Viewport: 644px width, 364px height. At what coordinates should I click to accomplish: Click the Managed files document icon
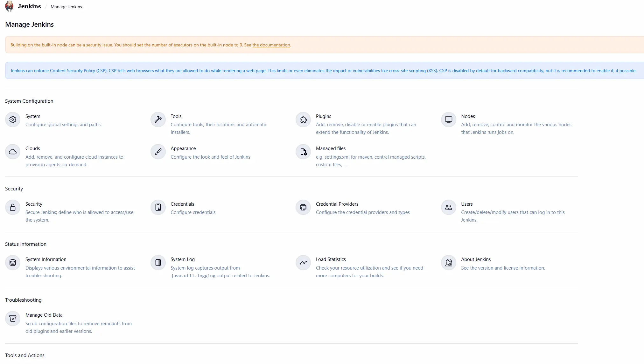pos(303,152)
